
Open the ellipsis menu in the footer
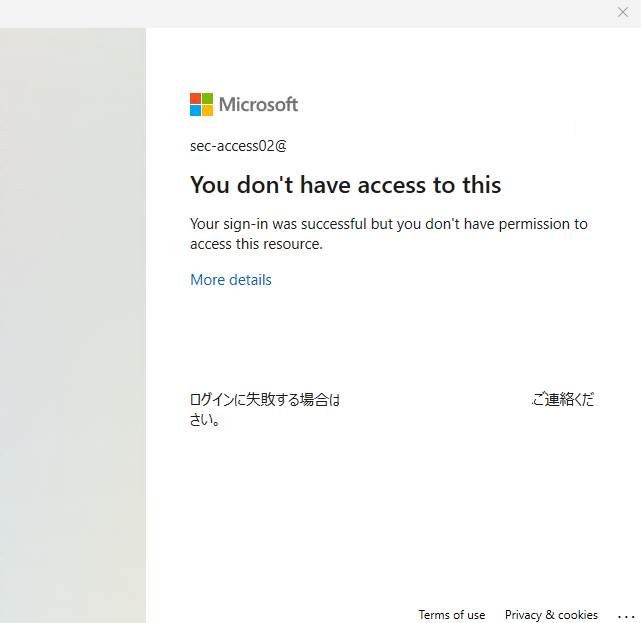(x=626, y=616)
